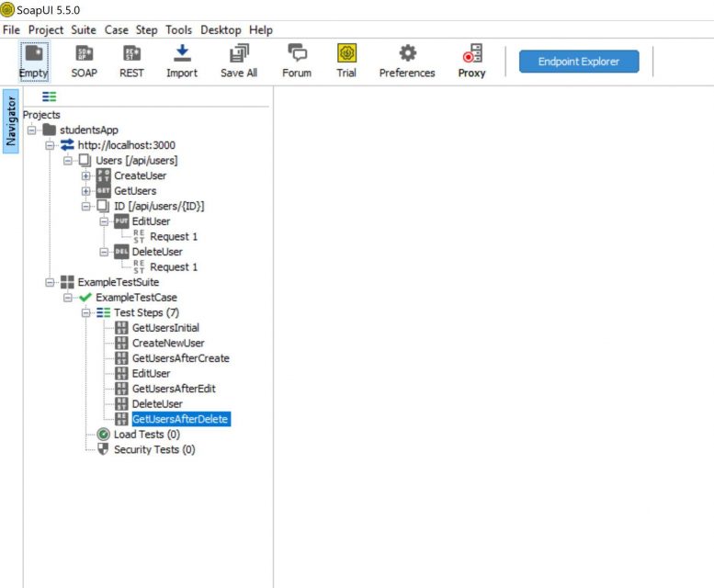This screenshot has width=714, height=588.
Task: Select the GetUsersAfterDelete test step
Action: click(x=180, y=419)
